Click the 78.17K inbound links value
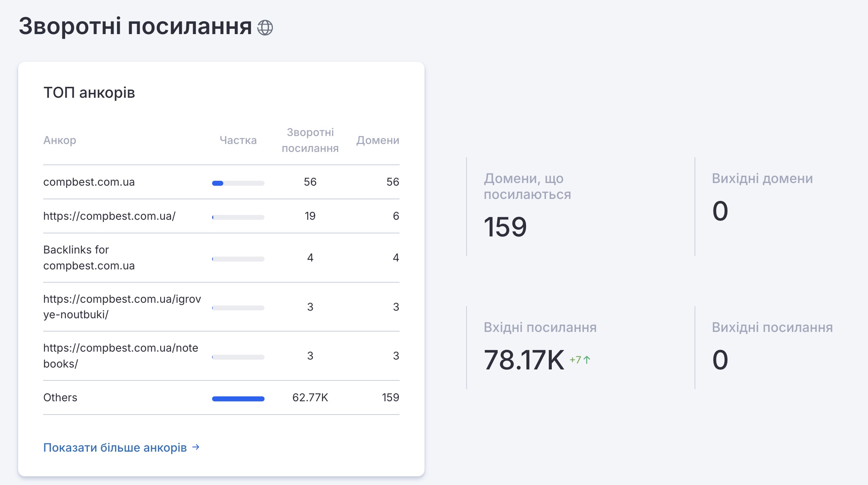The height and width of the screenshot is (485, 868). pyautogui.click(x=524, y=360)
